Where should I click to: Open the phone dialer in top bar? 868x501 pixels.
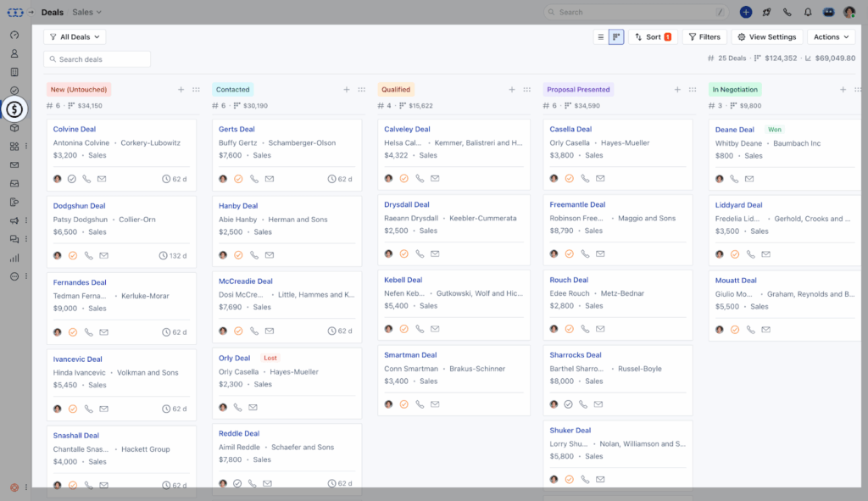(x=787, y=13)
